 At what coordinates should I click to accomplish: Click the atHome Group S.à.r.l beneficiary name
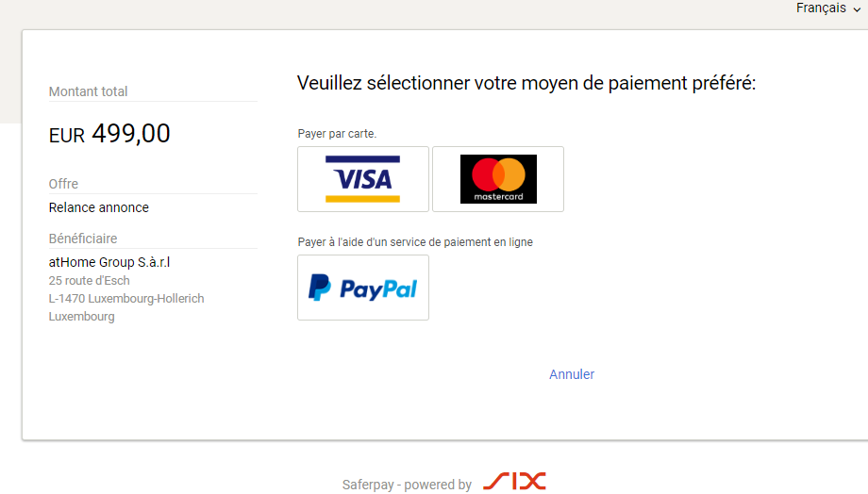pos(109,262)
